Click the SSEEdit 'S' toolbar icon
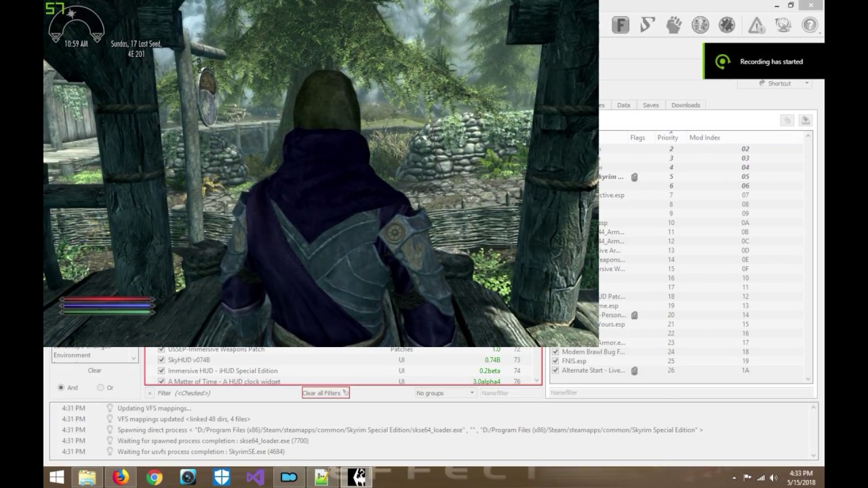The image size is (868, 488). click(x=647, y=26)
